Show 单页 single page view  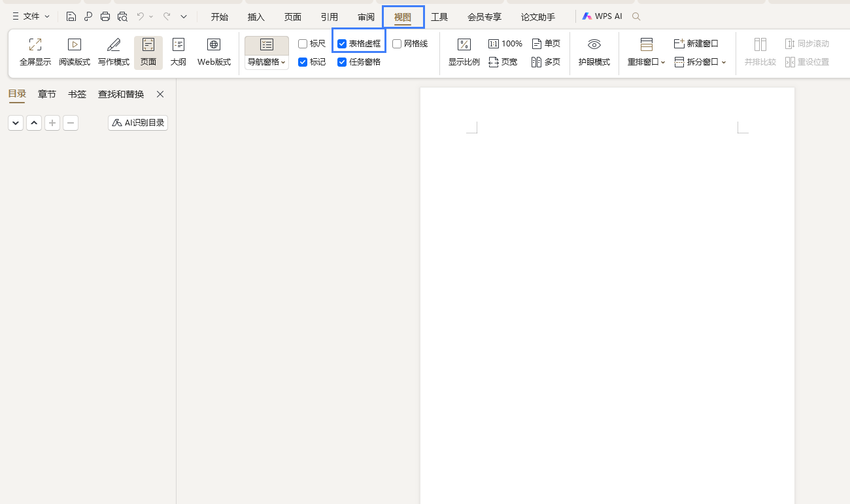click(546, 44)
